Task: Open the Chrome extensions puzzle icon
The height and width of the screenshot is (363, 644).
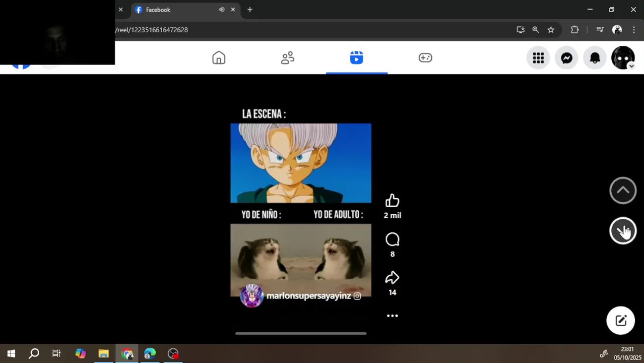Action: (574, 30)
